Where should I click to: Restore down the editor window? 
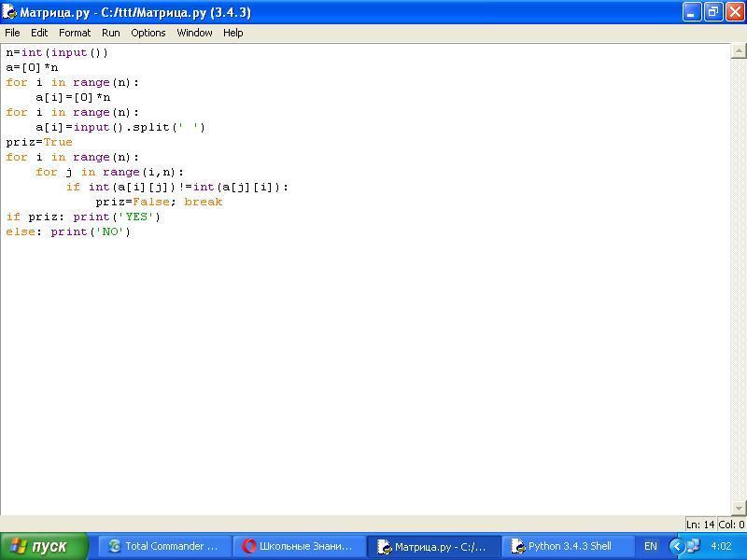click(x=713, y=11)
